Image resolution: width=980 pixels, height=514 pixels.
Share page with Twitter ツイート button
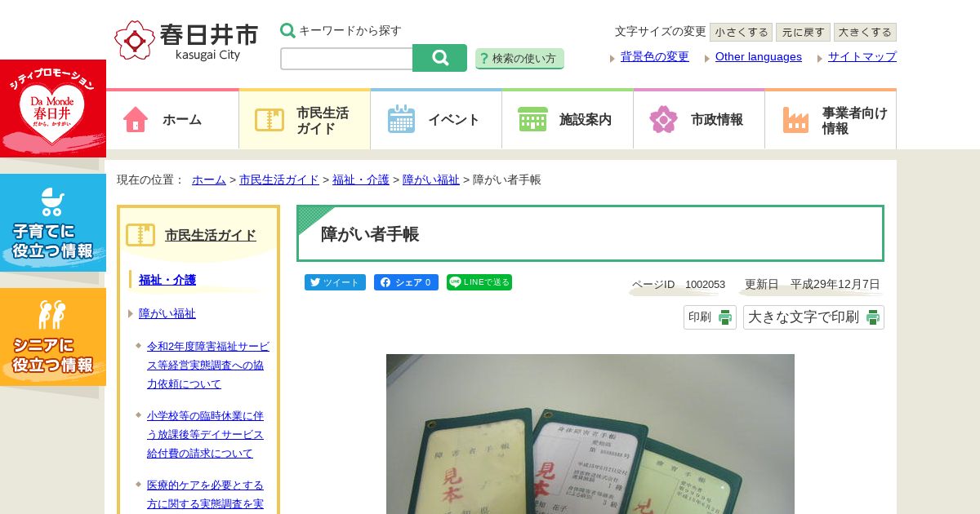pyautogui.click(x=335, y=282)
